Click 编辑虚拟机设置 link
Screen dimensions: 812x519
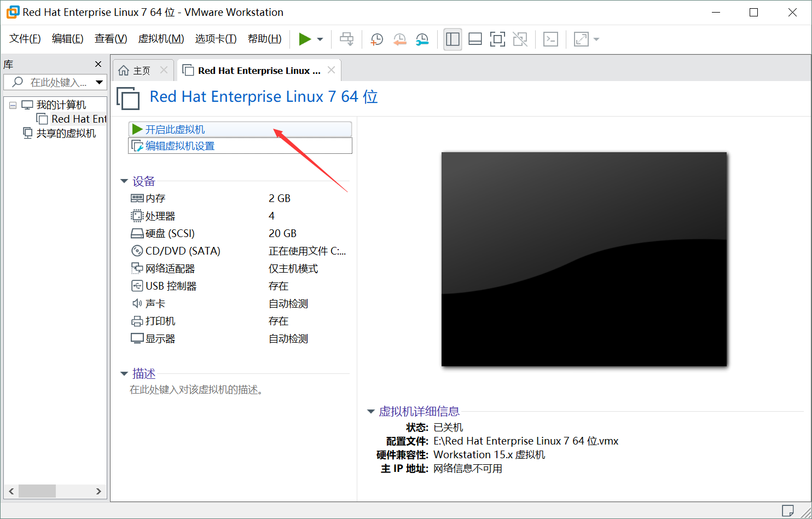[240, 146]
